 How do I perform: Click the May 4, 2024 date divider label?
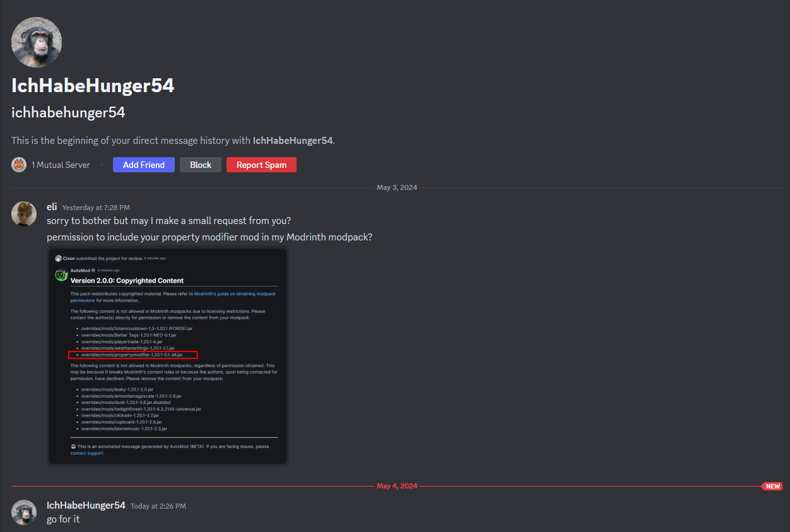[397, 486]
